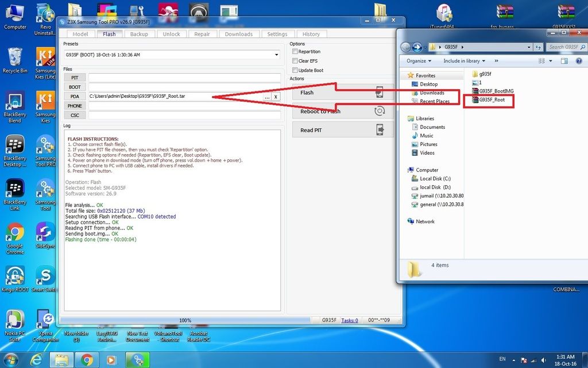
Task: Open the Repair tab
Action: [202, 34]
